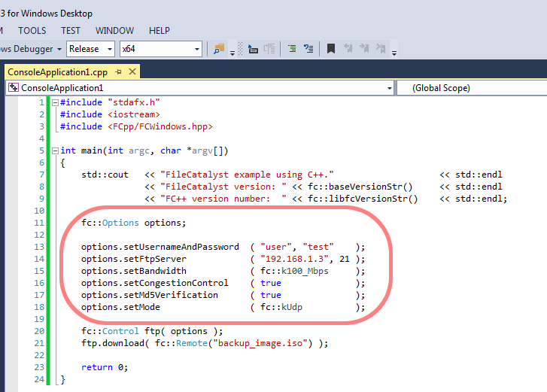
Task: Toggle a bookmark with the bookmark icon
Action: (330, 49)
